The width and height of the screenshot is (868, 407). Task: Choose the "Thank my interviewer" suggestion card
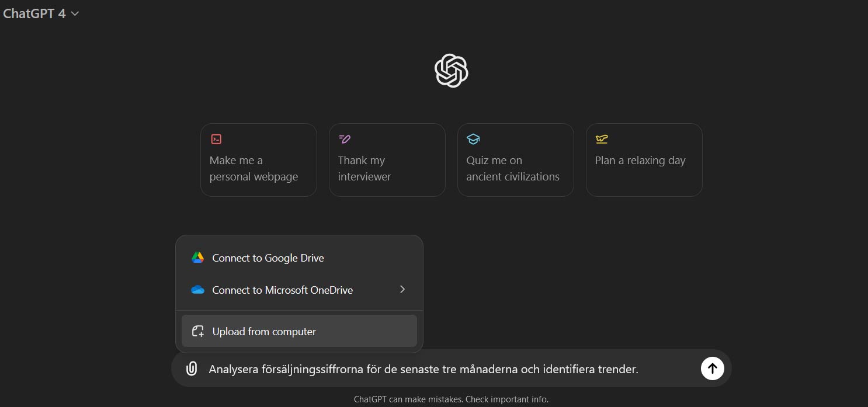tap(387, 160)
